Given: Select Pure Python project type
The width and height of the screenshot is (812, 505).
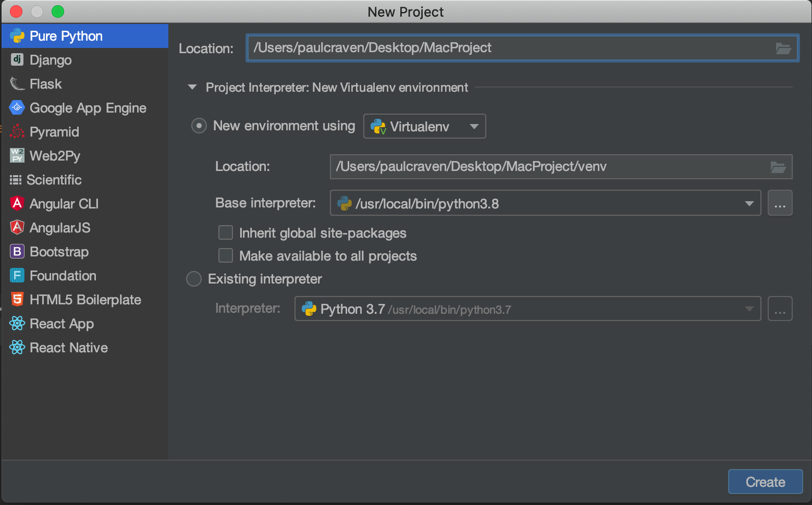Looking at the screenshot, I should [85, 36].
